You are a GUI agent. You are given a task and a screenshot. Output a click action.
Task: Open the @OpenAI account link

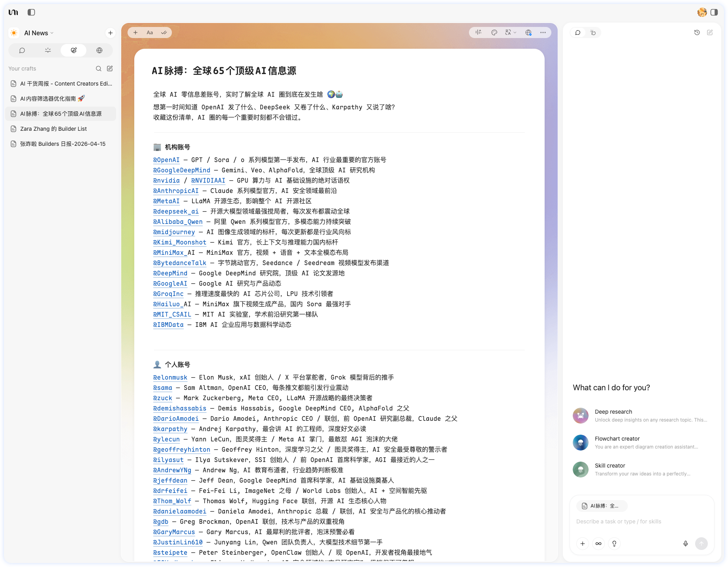pyautogui.click(x=166, y=160)
